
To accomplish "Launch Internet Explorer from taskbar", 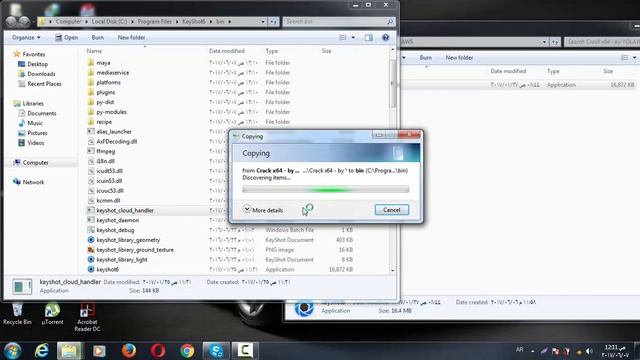I will tap(42, 351).
